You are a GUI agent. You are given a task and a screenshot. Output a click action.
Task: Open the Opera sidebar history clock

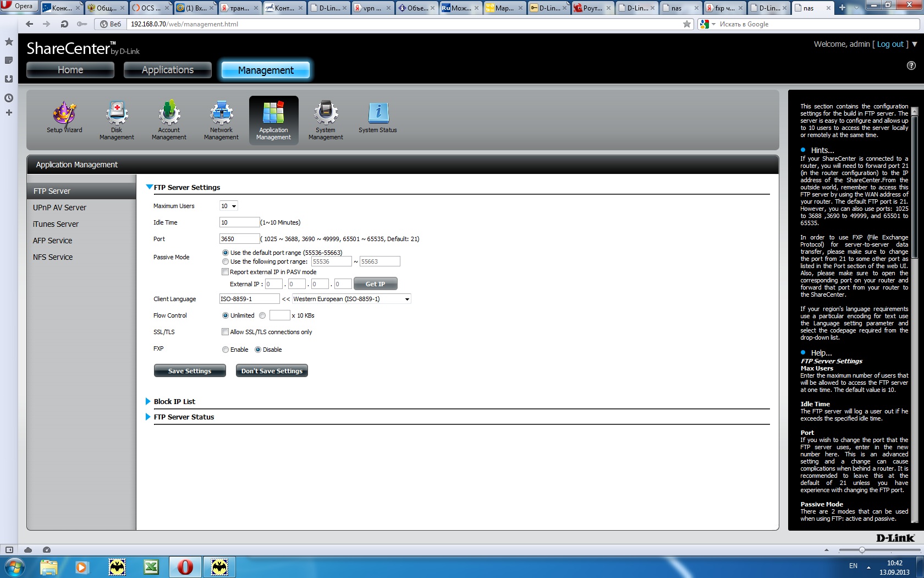[9, 98]
